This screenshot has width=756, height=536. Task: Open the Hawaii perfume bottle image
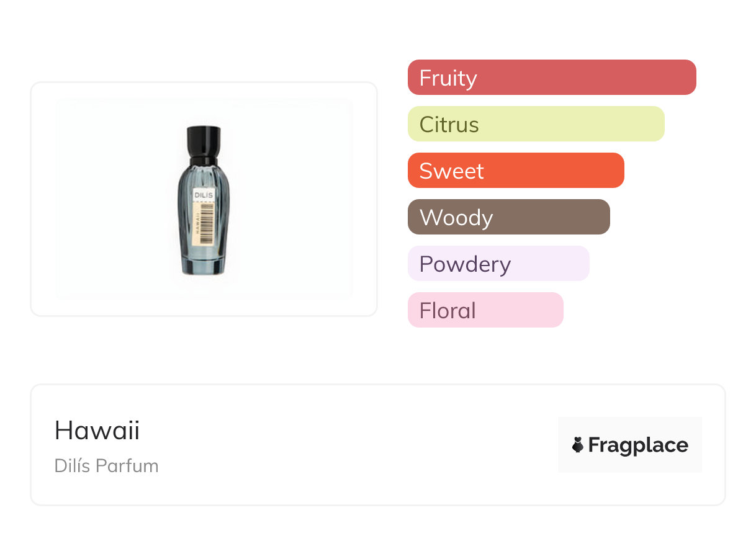point(204,199)
